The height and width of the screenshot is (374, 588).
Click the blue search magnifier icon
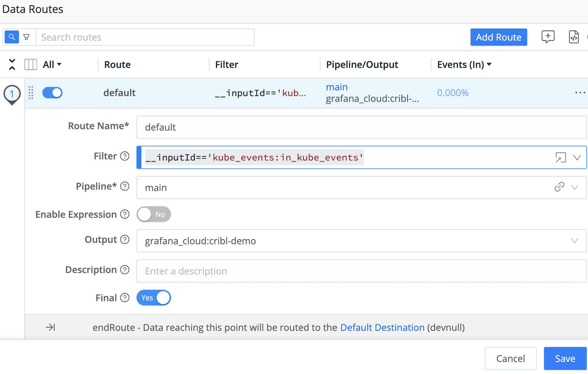coord(12,37)
